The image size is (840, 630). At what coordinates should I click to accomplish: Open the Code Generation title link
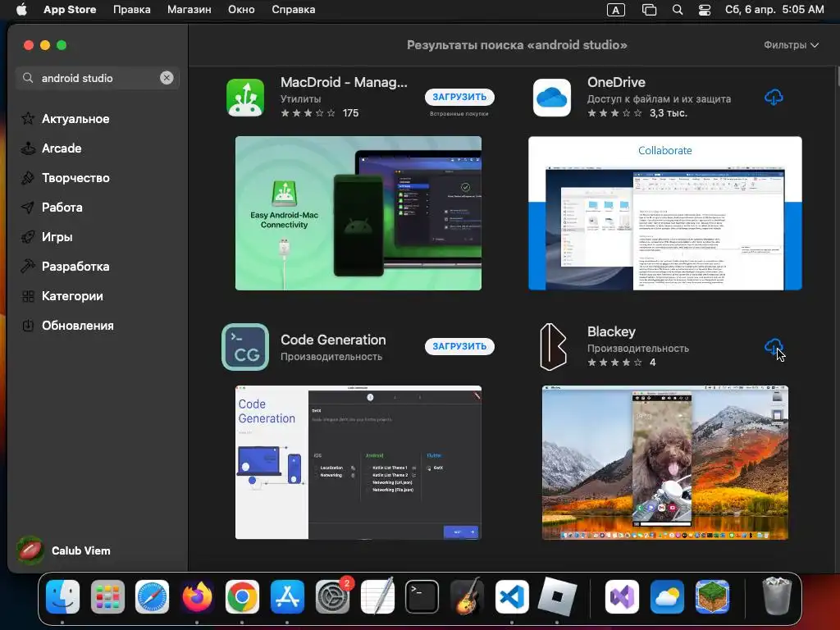tap(333, 340)
